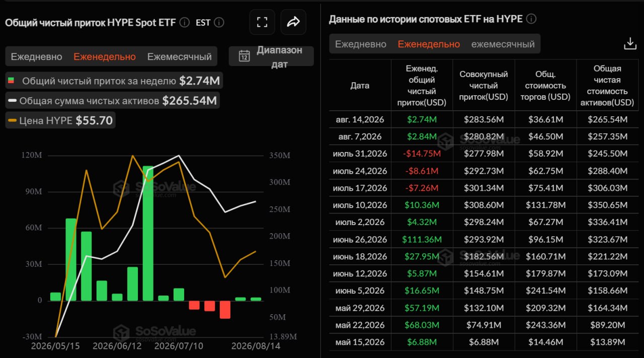This screenshot has height=358, width=644.
Task: Switch history table to Ежедневно tab
Action: pos(361,44)
